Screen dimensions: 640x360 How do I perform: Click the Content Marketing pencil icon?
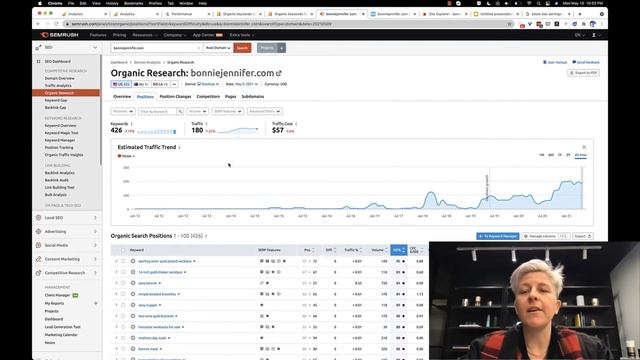coord(38,259)
